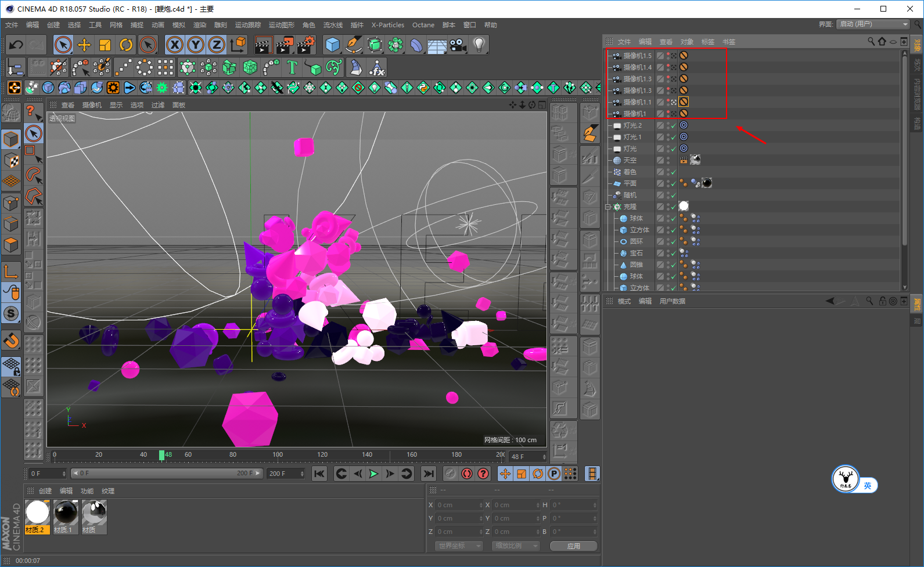This screenshot has height=567, width=924.
Task: Toggle visibility dots of 摄像机1.5 object
Action: 668,56
